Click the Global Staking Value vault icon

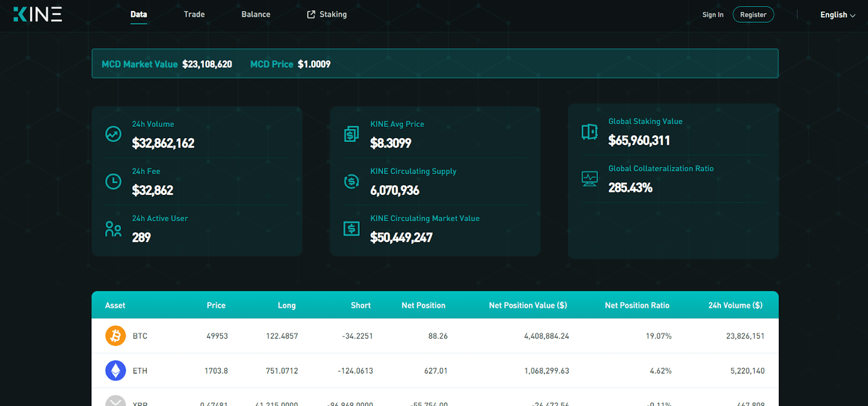tap(589, 132)
